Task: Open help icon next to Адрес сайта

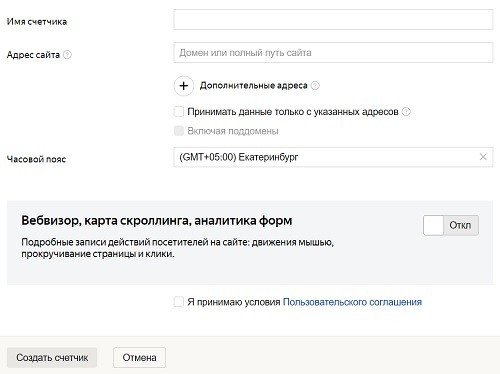Action: (x=67, y=55)
